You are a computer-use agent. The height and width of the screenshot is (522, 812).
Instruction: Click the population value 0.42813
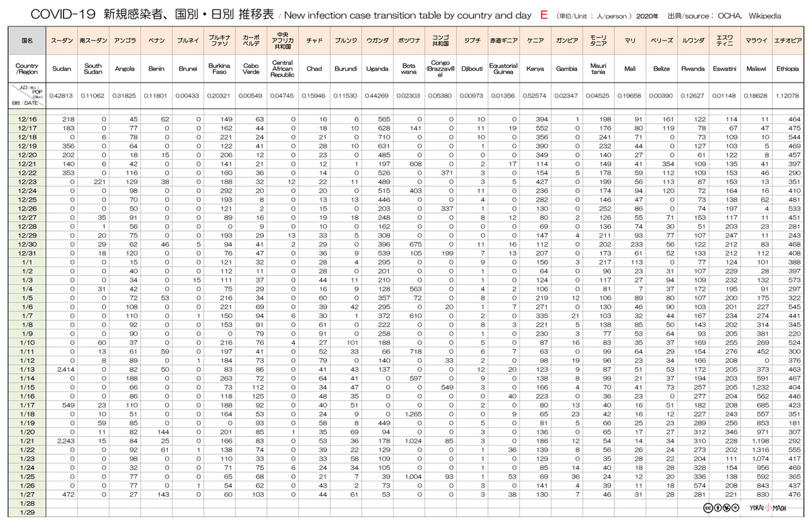(x=62, y=95)
